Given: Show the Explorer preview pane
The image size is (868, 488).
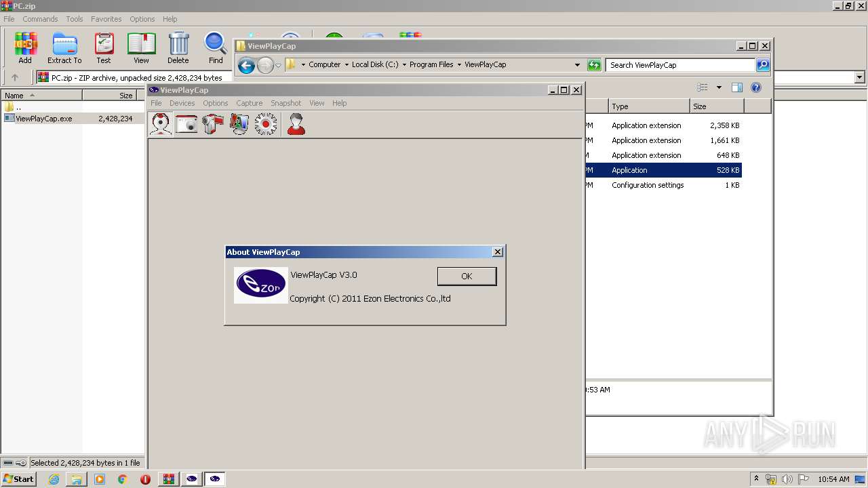Looking at the screenshot, I should (x=737, y=87).
